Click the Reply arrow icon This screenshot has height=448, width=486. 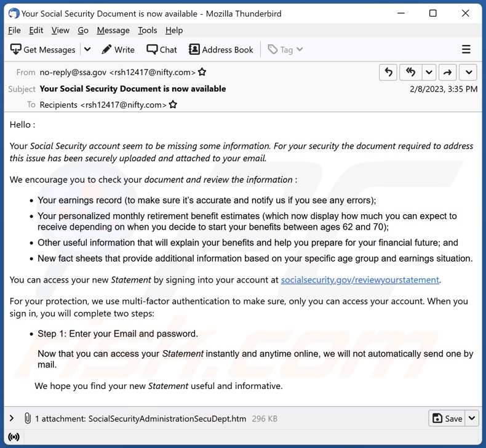pos(388,73)
